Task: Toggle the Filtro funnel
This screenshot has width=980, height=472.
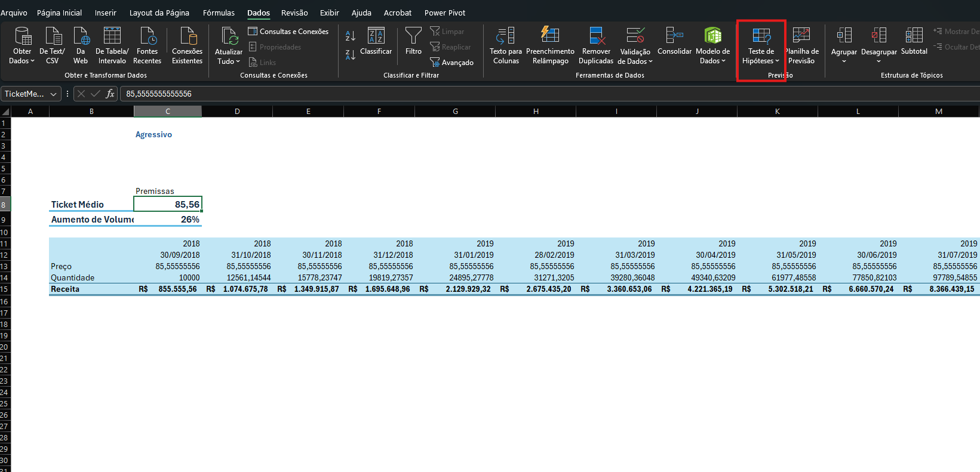Action: pos(413,41)
